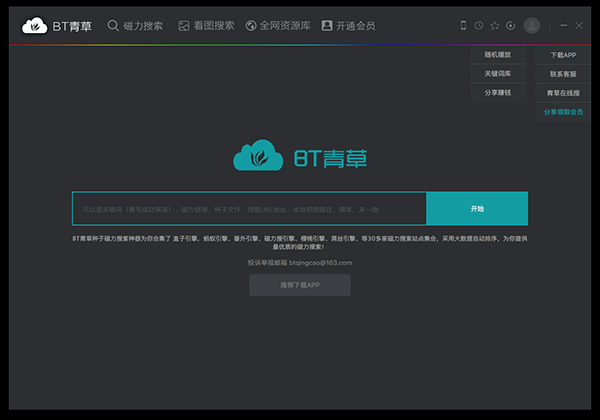Close the BT青草 window

tap(579, 26)
